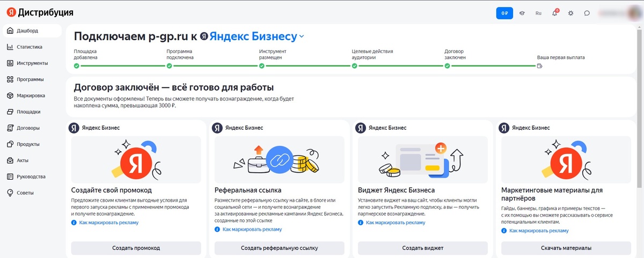
Task: Open the support chat bubble icon
Action: (x=587, y=13)
